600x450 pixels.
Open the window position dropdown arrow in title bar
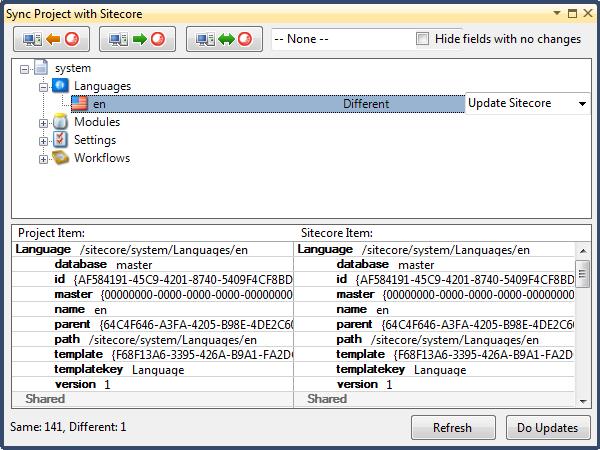pos(557,13)
